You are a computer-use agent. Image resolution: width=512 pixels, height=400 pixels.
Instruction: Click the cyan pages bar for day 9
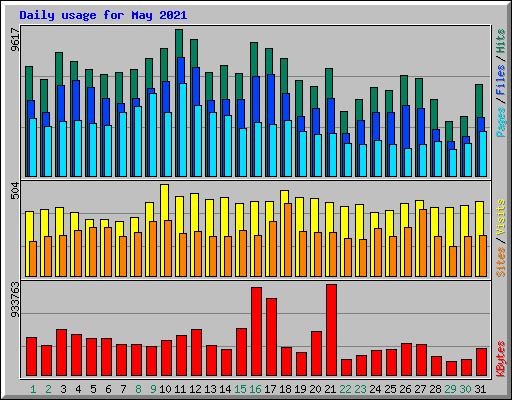click(153, 135)
